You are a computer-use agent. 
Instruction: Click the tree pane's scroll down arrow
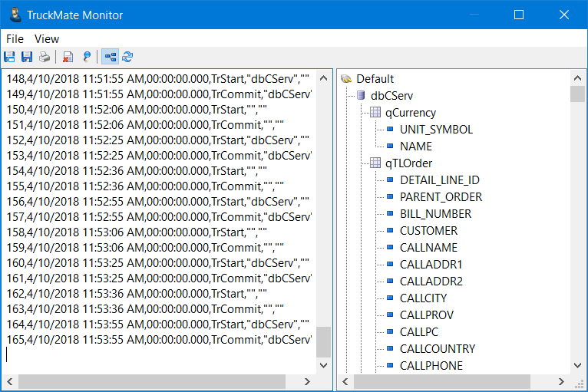tap(577, 366)
